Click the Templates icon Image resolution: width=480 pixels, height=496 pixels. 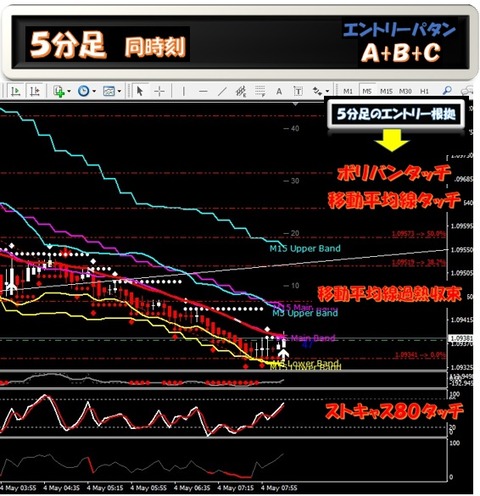(x=109, y=91)
